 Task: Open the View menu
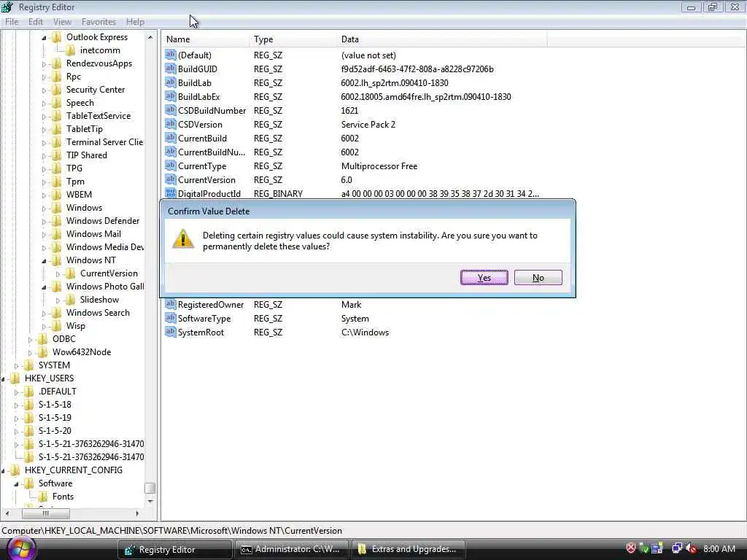point(62,22)
